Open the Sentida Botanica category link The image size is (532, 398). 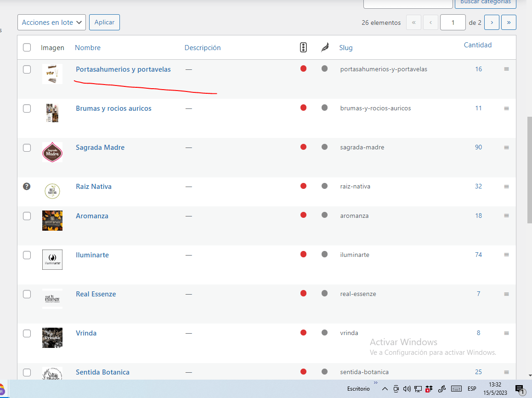[102, 372]
